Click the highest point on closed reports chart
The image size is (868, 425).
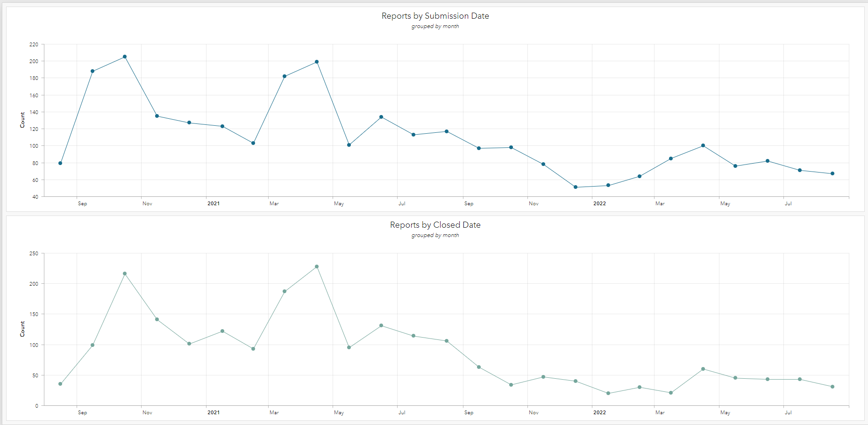pyautogui.click(x=317, y=266)
